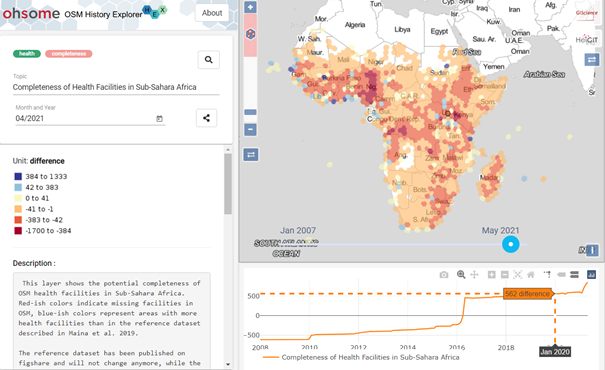Select the chart pan tool

point(474,274)
